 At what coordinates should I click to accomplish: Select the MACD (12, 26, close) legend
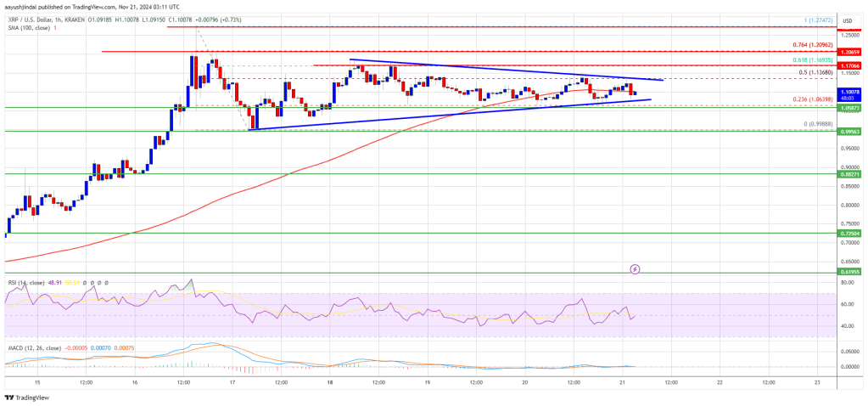pos(36,347)
